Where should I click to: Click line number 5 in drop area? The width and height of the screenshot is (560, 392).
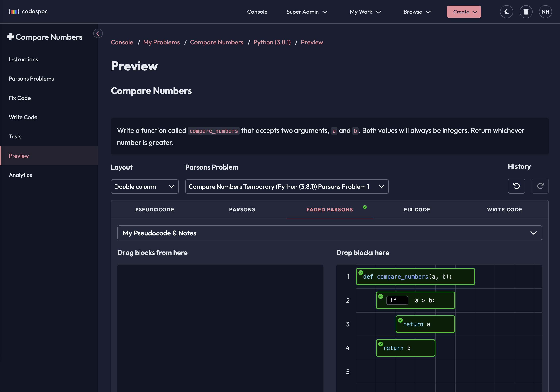[x=348, y=372]
